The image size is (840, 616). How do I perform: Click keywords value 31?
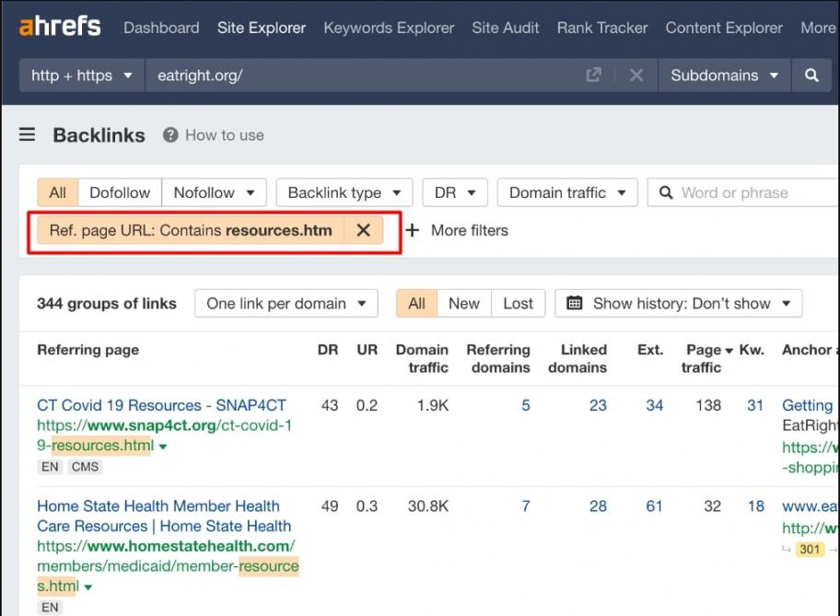pyautogui.click(x=755, y=405)
